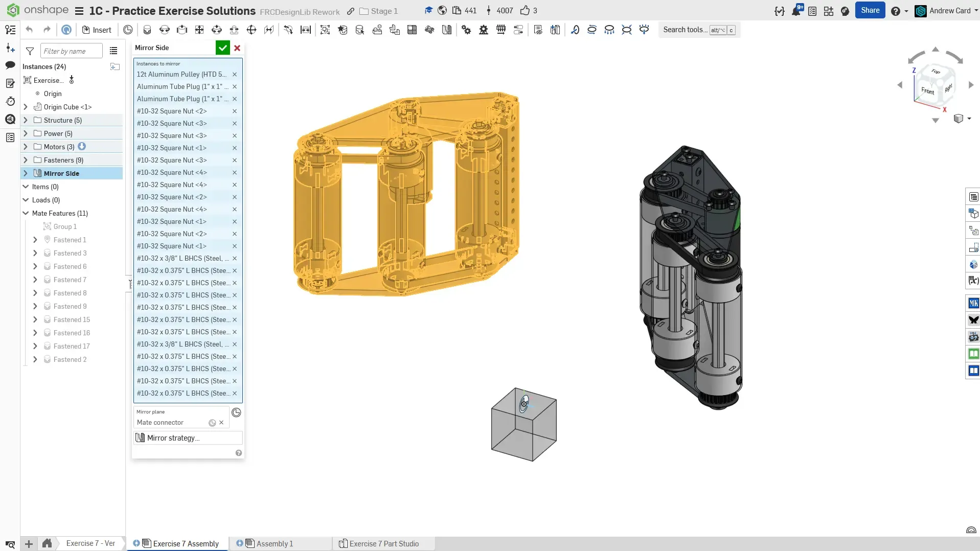Select the Fastened mate tool icon

(147, 30)
